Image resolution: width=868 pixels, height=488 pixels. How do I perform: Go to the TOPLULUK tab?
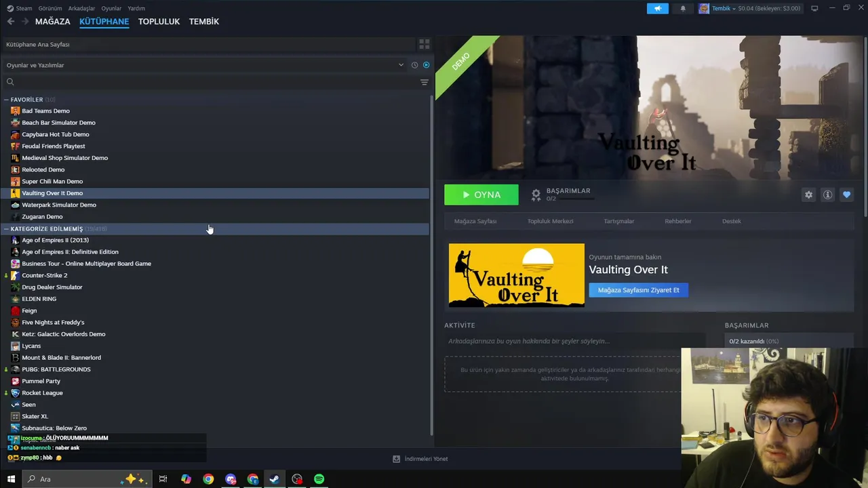point(159,22)
